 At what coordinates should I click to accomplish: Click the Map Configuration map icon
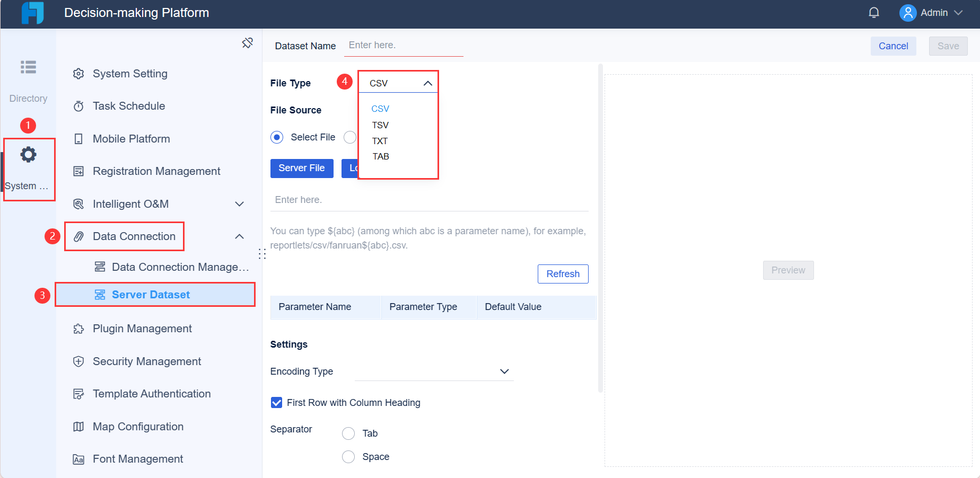point(78,427)
